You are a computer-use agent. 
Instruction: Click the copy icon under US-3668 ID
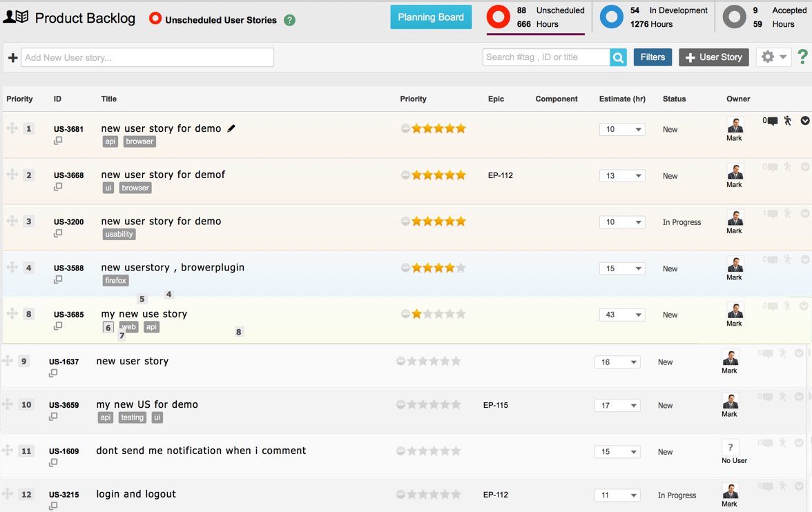[x=58, y=187]
